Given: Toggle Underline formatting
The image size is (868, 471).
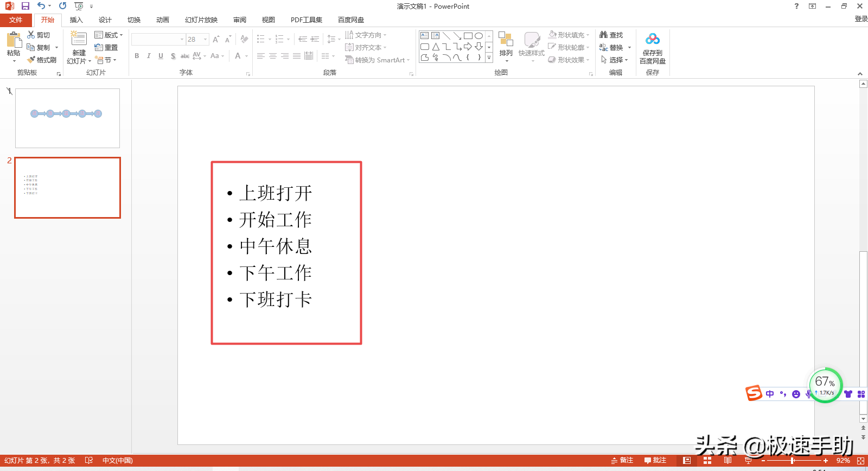Looking at the screenshot, I should tap(161, 56).
